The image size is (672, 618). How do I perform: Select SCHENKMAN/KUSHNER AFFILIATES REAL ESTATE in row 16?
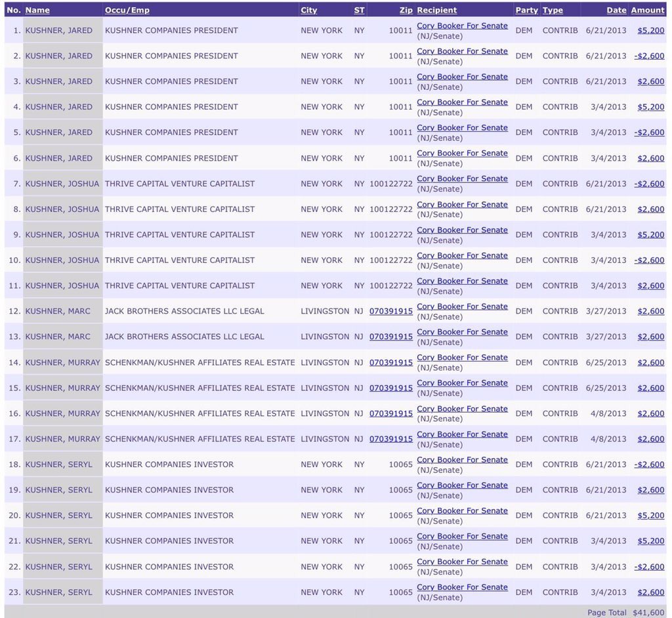tap(199, 413)
